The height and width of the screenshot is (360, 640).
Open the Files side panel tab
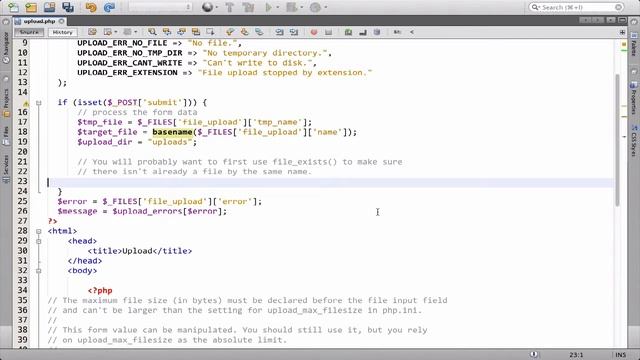click(x=6, y=136)
